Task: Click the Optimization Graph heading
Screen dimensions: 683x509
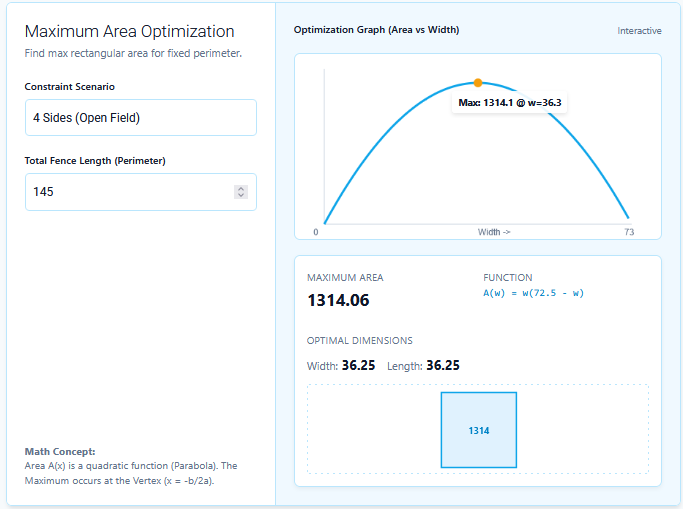Action: [x=376, y=30]
